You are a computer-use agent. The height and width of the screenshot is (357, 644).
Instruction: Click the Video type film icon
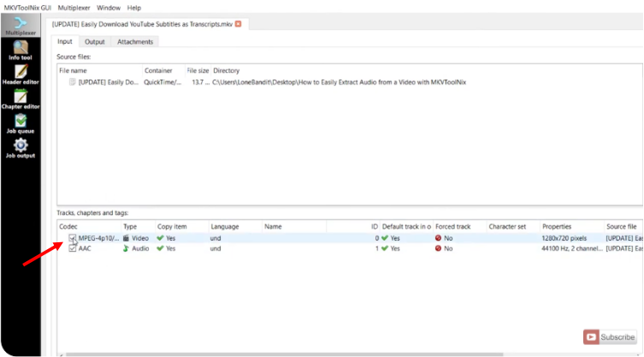[126, 238]
